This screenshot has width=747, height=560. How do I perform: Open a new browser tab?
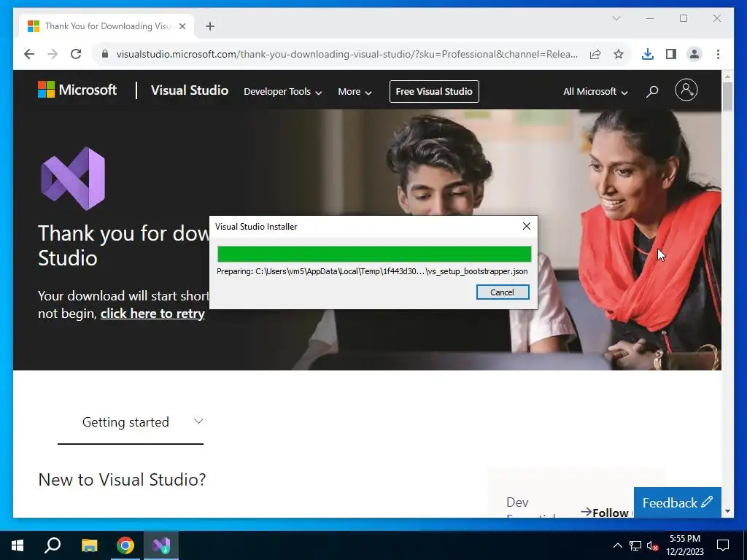(x=210, y=26)
